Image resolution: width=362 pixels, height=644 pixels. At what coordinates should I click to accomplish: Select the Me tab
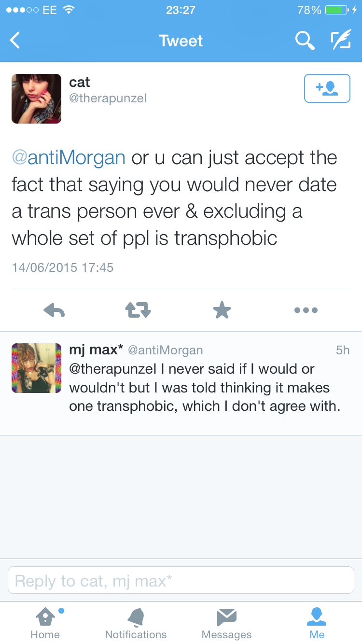[317, 623]
